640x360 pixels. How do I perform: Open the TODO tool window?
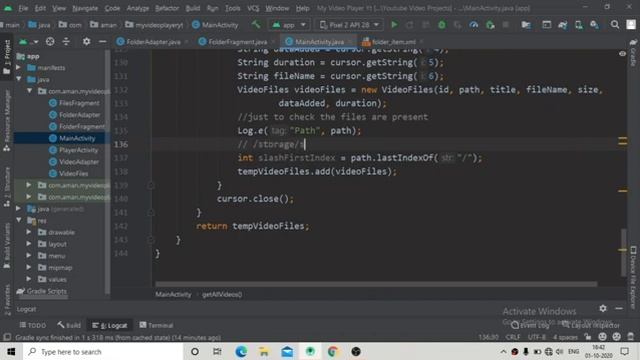33,325
